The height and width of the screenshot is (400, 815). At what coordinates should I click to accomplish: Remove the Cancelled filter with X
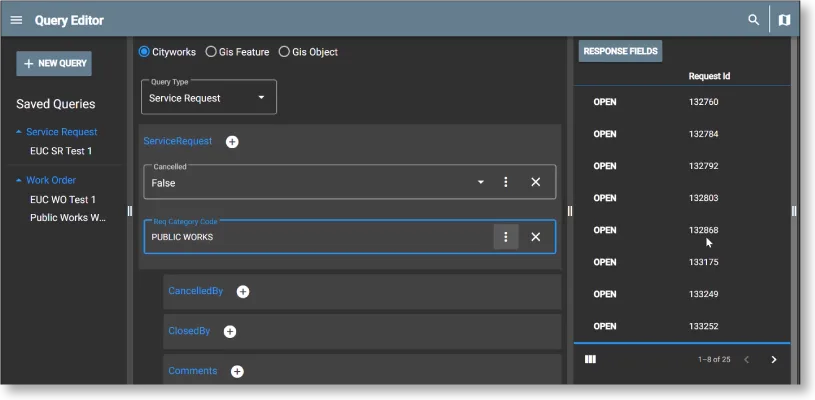click(535, 182)
